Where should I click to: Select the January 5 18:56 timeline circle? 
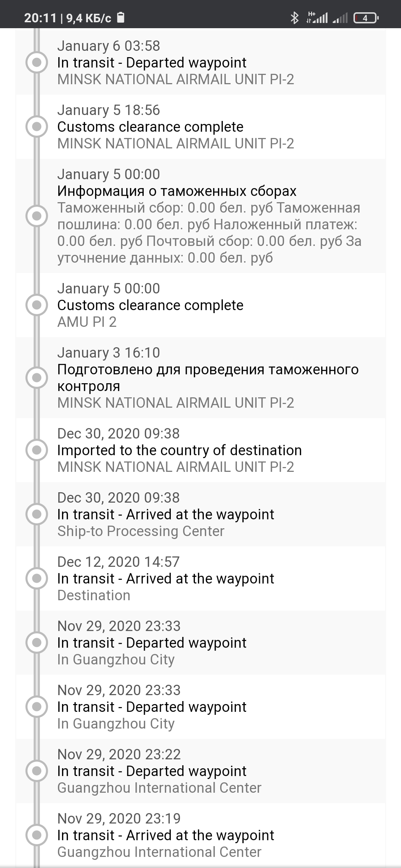[x=36, y=127]
